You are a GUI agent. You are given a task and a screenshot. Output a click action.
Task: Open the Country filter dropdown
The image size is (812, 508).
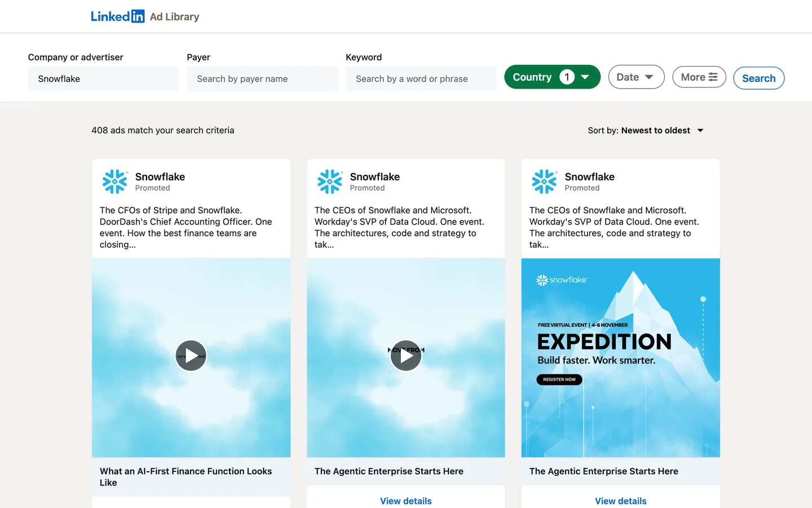click(x=552, y=77)
